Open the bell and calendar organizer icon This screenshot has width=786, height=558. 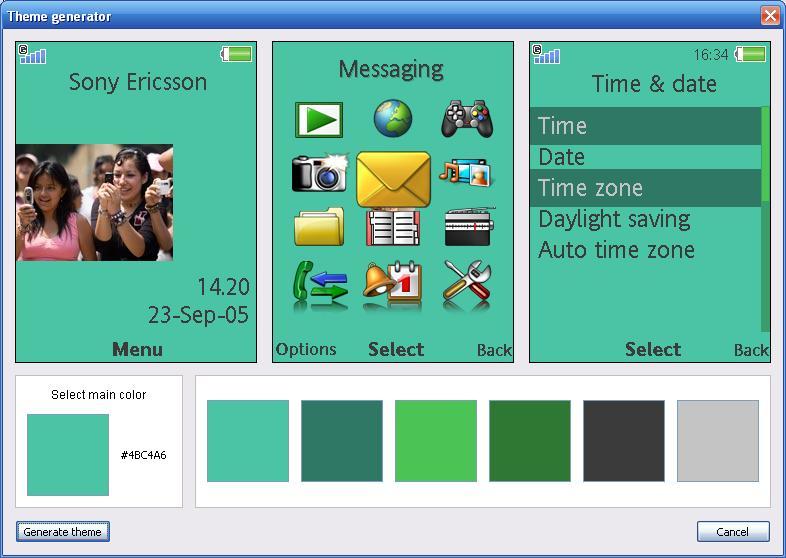click(392, 281)
